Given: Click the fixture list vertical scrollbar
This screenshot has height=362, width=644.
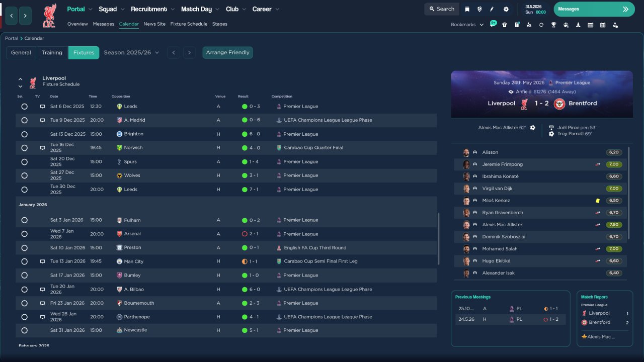Looking at the screenshot, I should [x=438, y=239].
